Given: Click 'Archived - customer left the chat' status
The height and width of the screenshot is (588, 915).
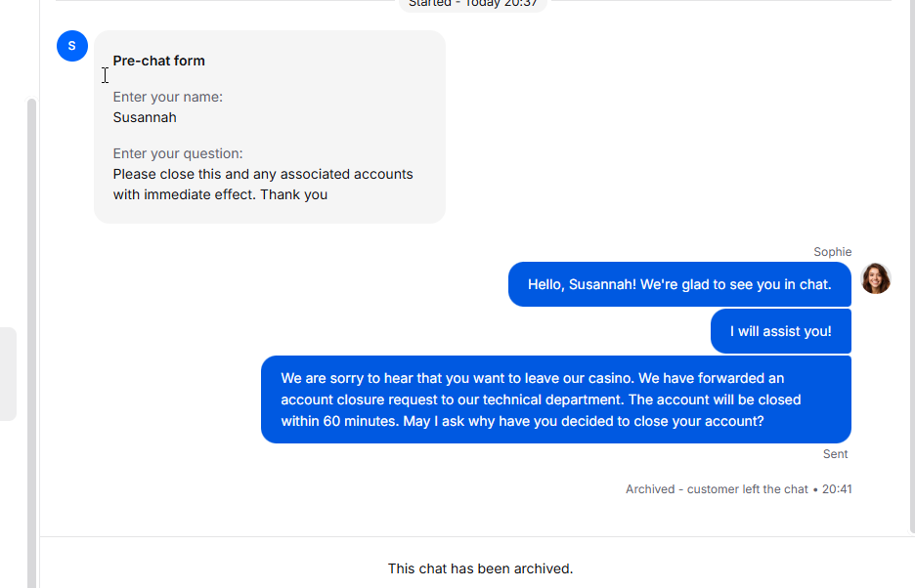Looking at the screenshot, I should [x=717, y=489].
